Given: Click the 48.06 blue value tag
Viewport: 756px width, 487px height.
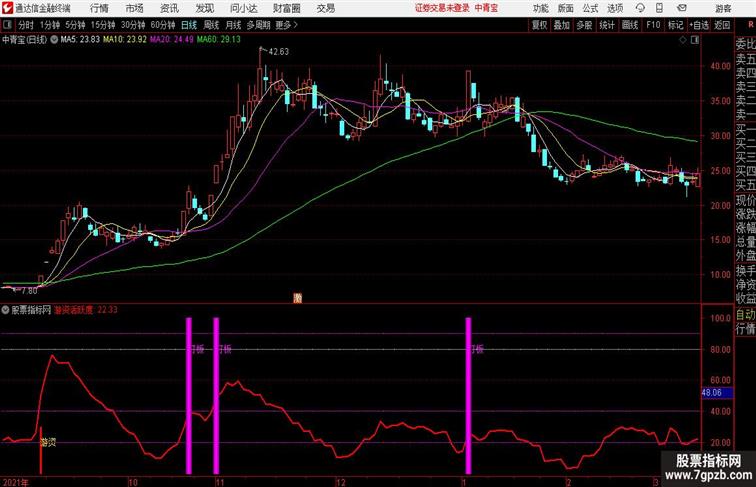Looking at the screenshot, I should click(x=717, y=393).
